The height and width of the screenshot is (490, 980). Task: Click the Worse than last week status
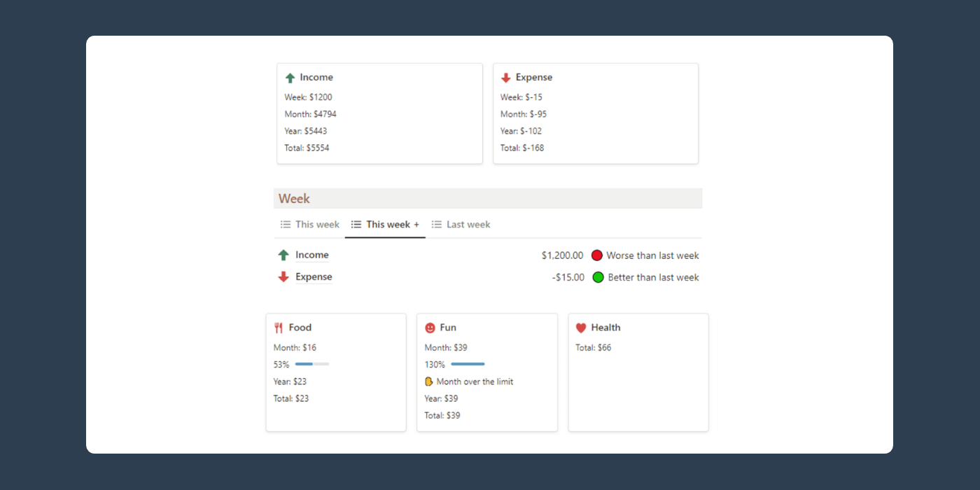click(x=652, y=255)
